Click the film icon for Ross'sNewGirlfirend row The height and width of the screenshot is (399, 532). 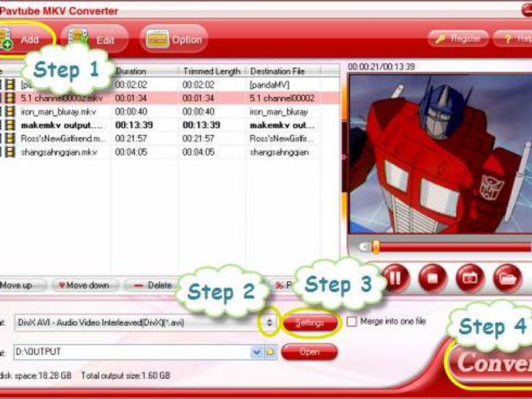11,139
